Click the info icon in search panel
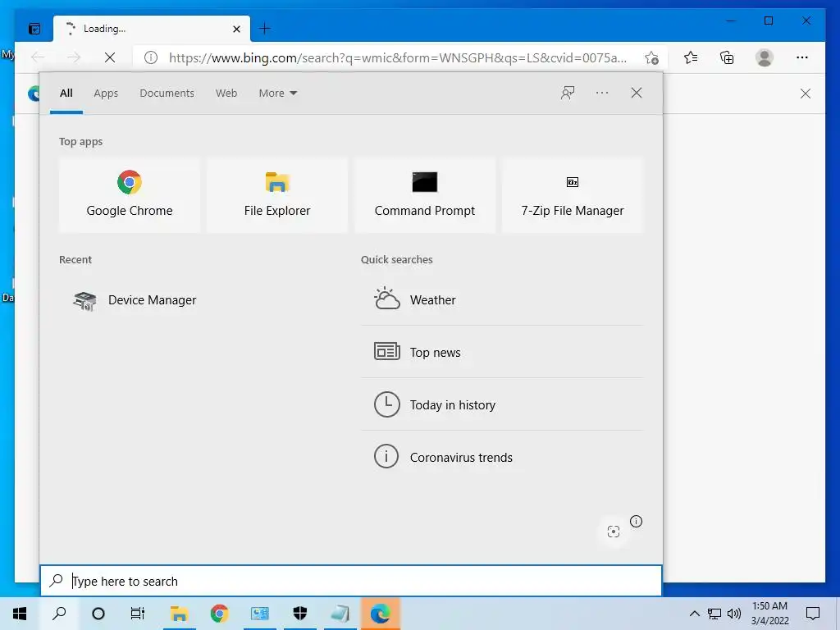840x630 pixels. 636,521
